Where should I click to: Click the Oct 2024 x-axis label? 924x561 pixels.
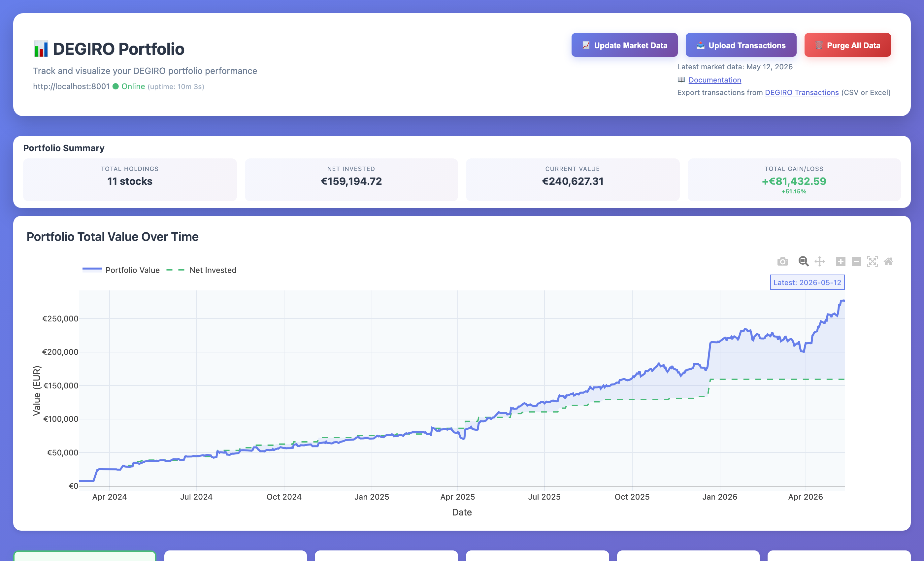click(x=284, y=497)
